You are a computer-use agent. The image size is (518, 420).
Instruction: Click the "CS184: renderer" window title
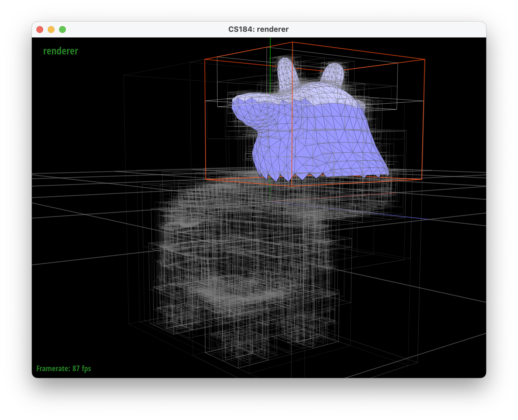(x=258, y=30)
